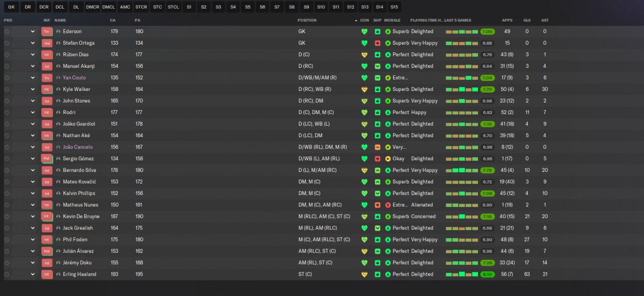Viewport: 644px width, 296px height.
Task: Sort by the POSITION column header
Action: point(307,20)
